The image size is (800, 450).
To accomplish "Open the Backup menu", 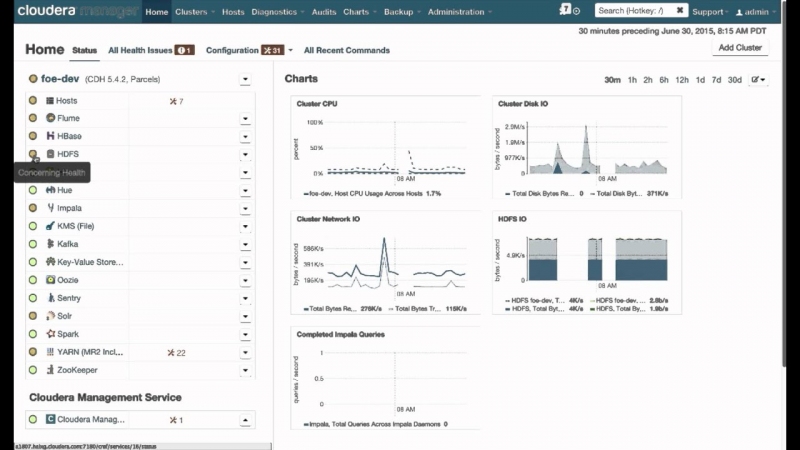I will 402,12.
